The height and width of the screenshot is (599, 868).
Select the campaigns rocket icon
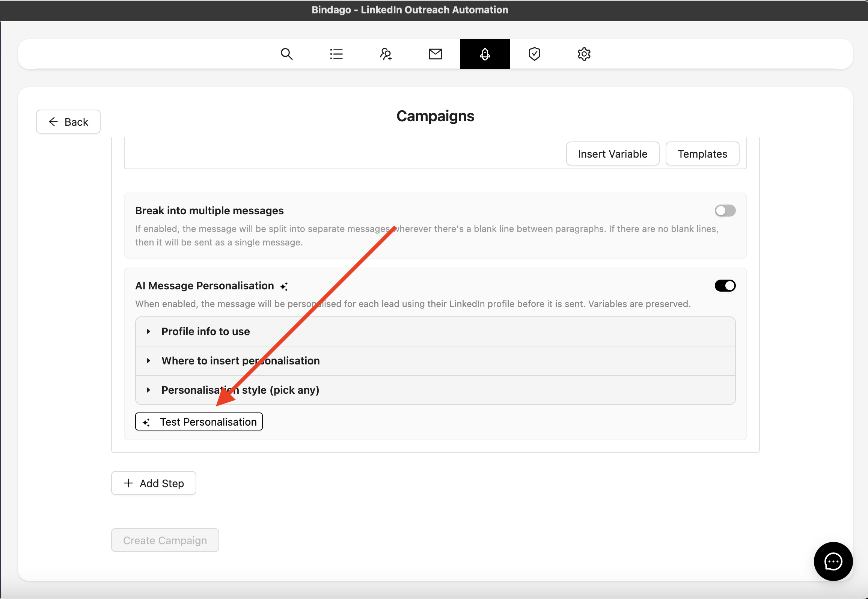pyautogui.click(x=485, y=54)
